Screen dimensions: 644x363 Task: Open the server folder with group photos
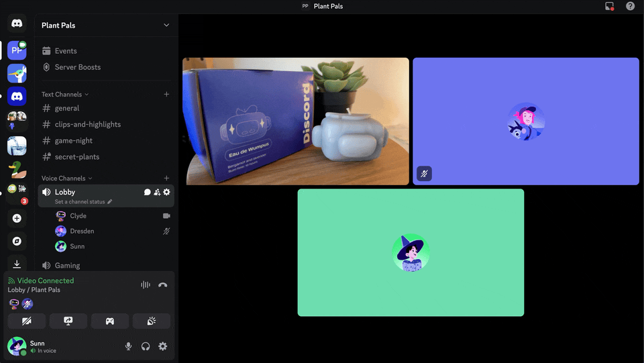click(17, 121)
